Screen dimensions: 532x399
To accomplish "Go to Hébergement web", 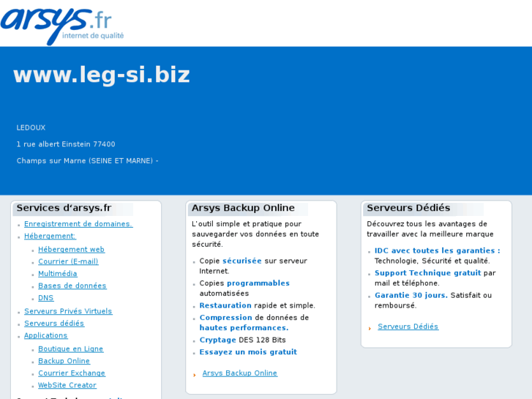I will coord(71,249).
